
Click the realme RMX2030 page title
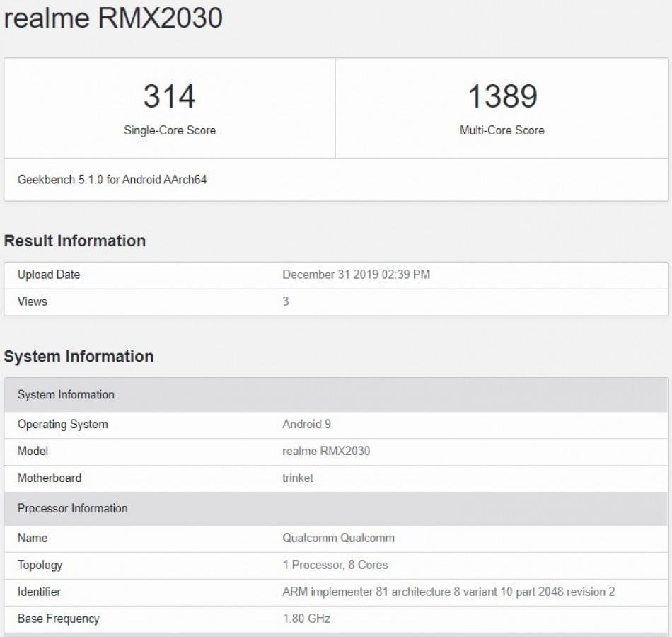pyautogui.click(x=113, y=19)
